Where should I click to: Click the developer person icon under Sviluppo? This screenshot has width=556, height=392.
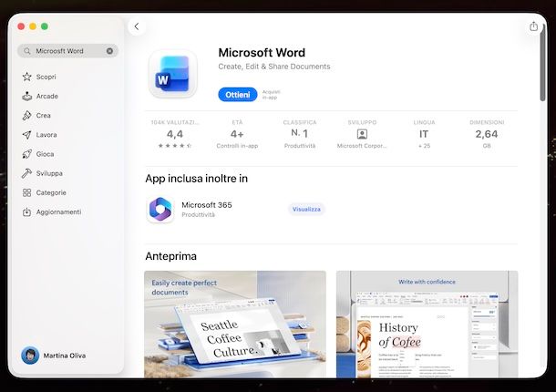(x=362, y=134)
